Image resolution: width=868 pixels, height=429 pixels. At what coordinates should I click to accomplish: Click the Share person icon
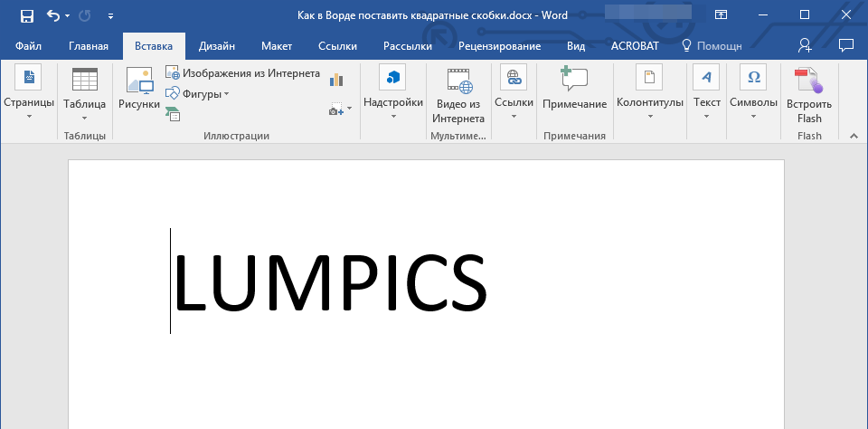click(x=805, y=45)
